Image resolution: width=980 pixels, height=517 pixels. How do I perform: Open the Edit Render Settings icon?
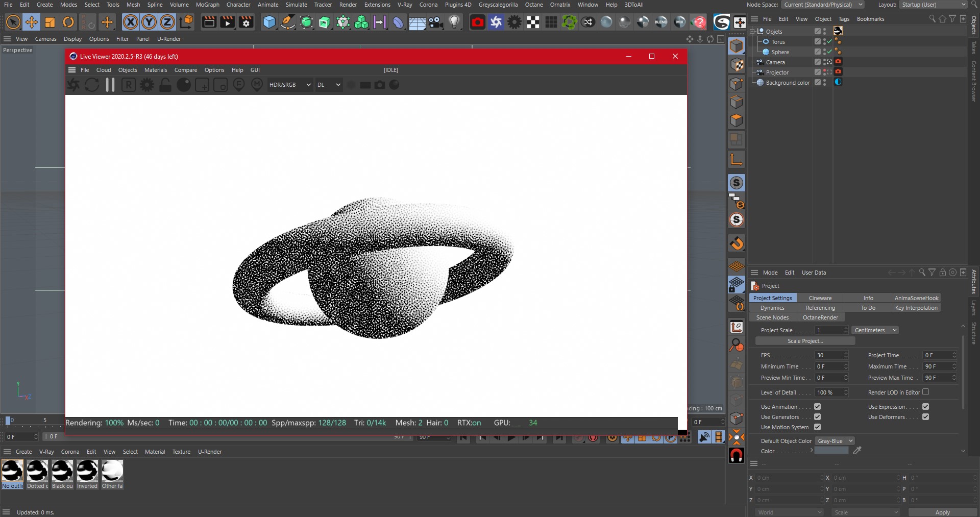click(246, 22)
